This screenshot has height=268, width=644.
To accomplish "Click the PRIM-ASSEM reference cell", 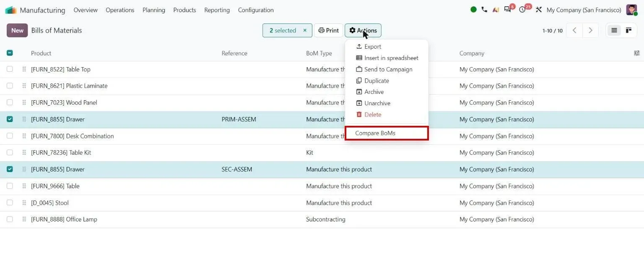I will point(239,120).
